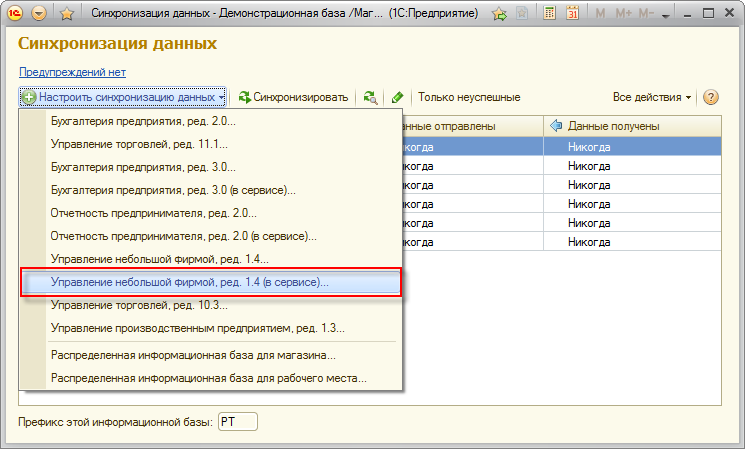
Task: Click the 'Данные отправлены' column header
Action: coord(473,126)
